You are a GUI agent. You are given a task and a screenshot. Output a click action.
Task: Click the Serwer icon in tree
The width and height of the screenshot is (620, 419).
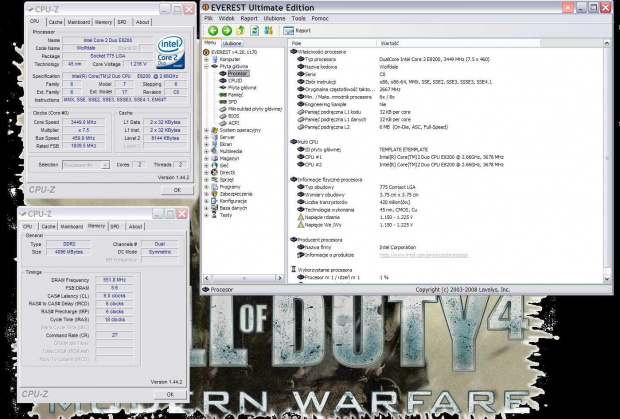point(214,137)
